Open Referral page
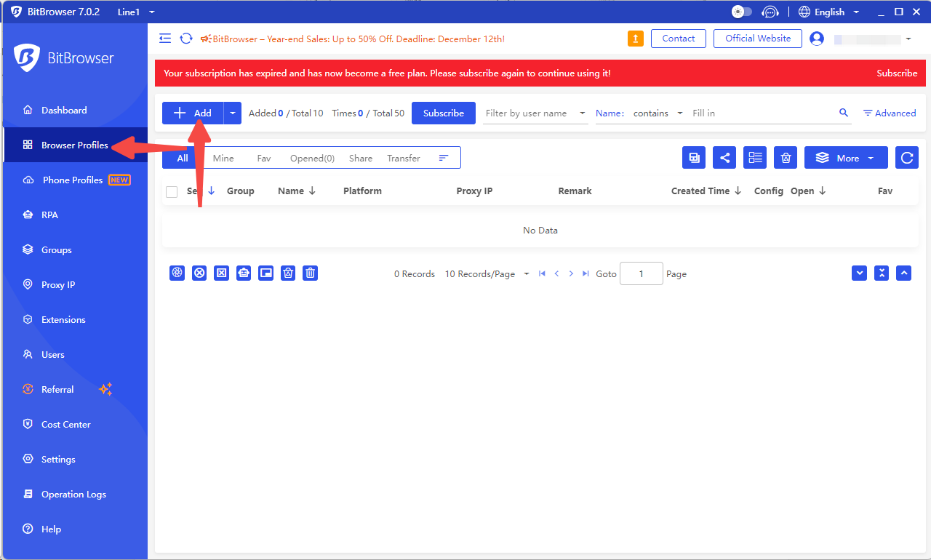This screenshot has height=560, width=931. (75, 389)
